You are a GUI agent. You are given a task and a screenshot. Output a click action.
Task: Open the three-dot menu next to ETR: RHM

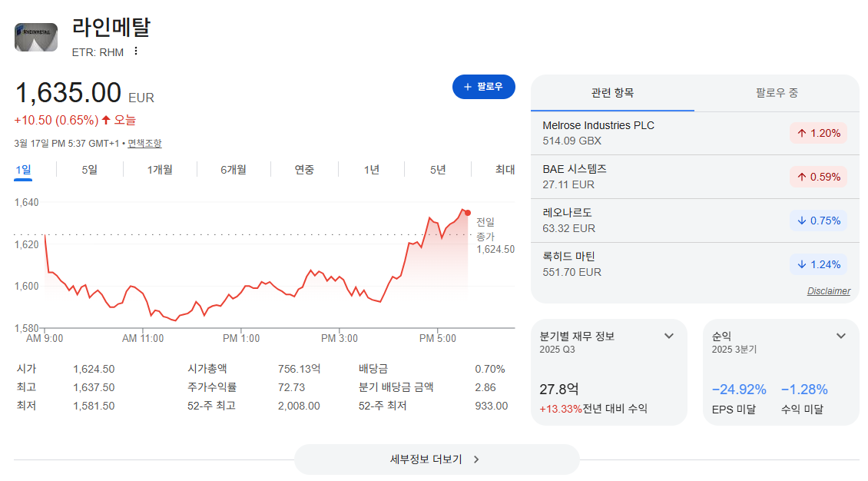tap(136, 51)
